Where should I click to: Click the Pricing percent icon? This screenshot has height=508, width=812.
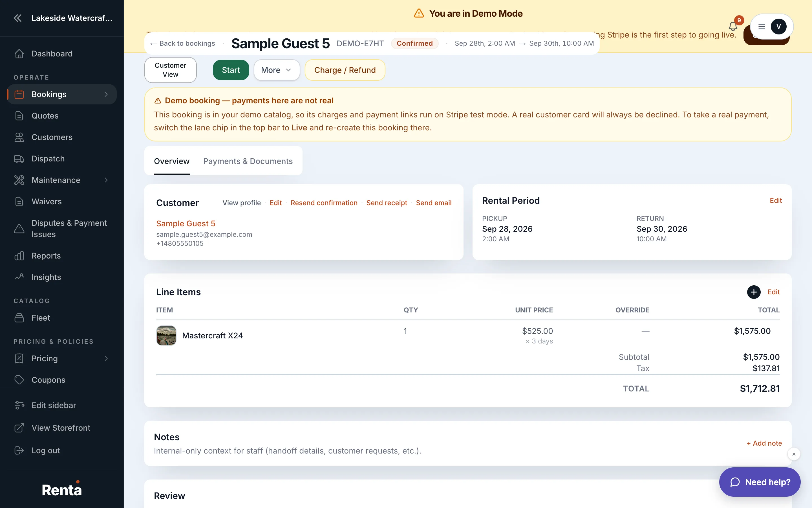click(x=19, y=359)
